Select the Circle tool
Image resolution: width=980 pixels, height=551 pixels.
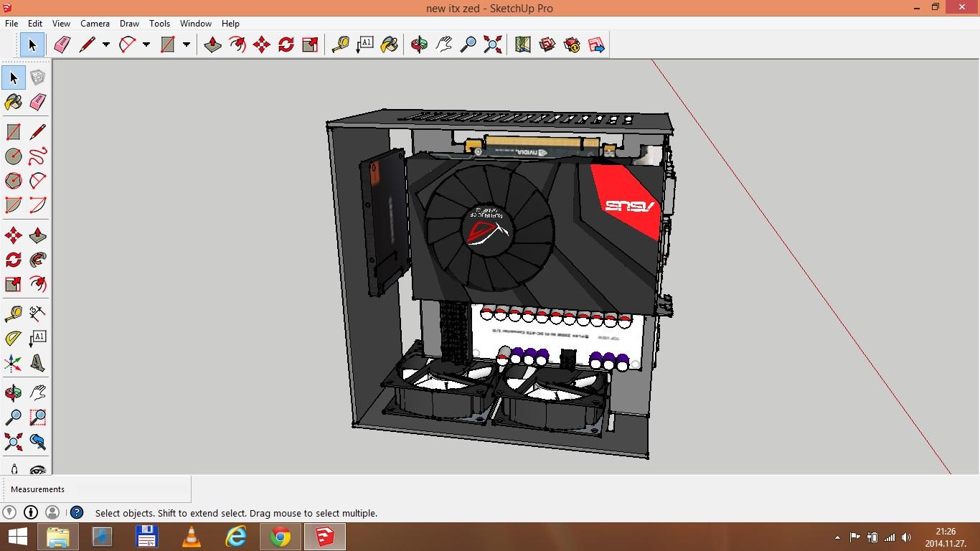[x=14, y=156]
